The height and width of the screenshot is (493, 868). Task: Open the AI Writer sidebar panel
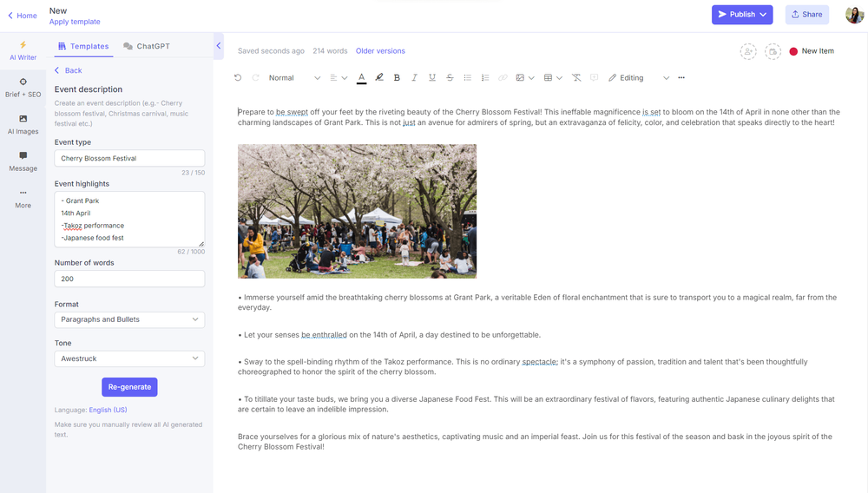click(23, 50)
